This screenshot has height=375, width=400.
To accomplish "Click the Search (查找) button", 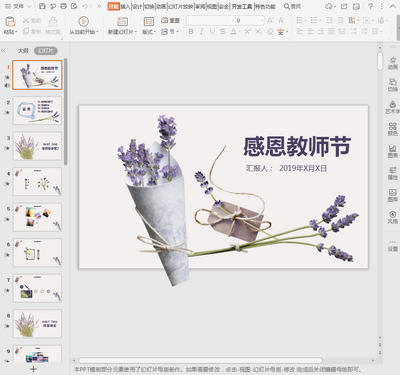I will coord(292,6).
